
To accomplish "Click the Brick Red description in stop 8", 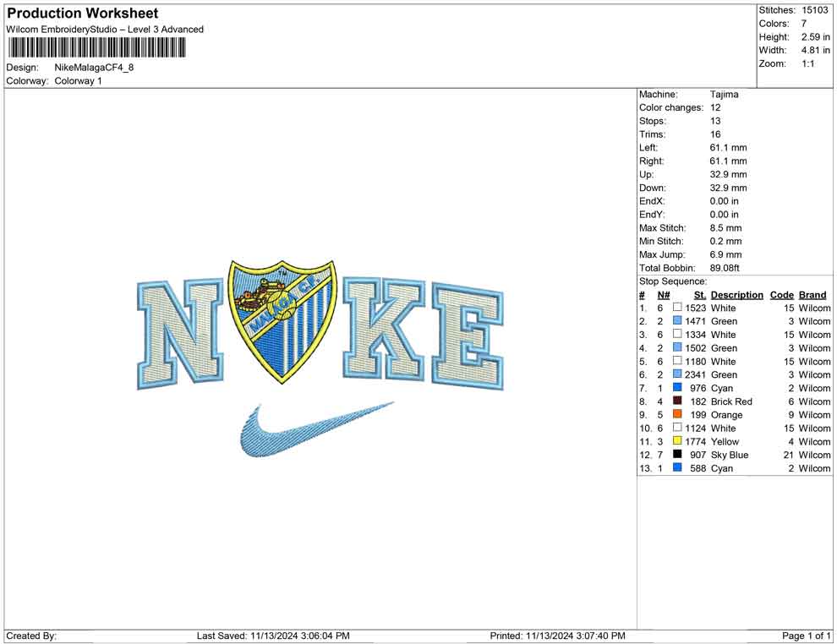I will point(731,401).
